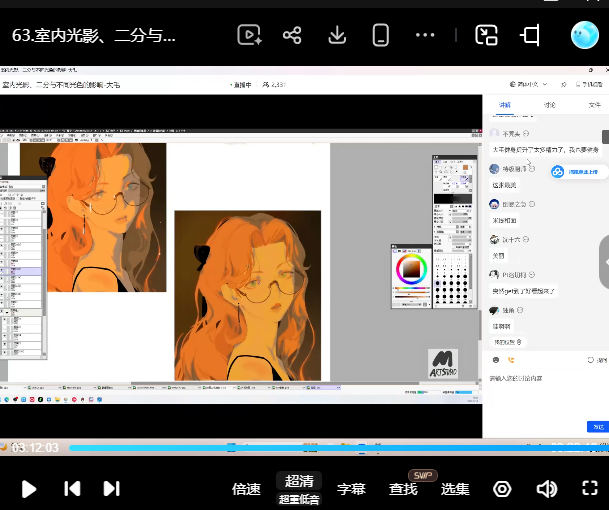Toggle the 超重低音 bass boost
Viewport: 609px width, 510px height.
point(299,499)
